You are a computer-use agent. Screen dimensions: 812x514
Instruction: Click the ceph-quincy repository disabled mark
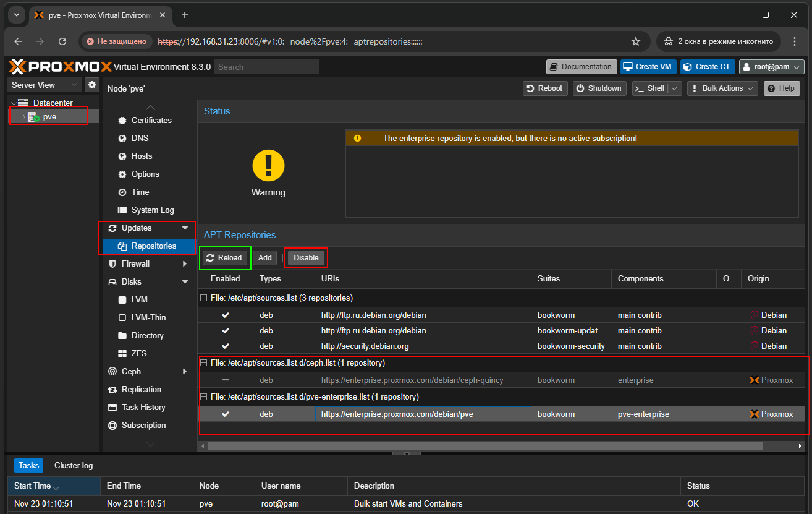(x=226, y=380)
